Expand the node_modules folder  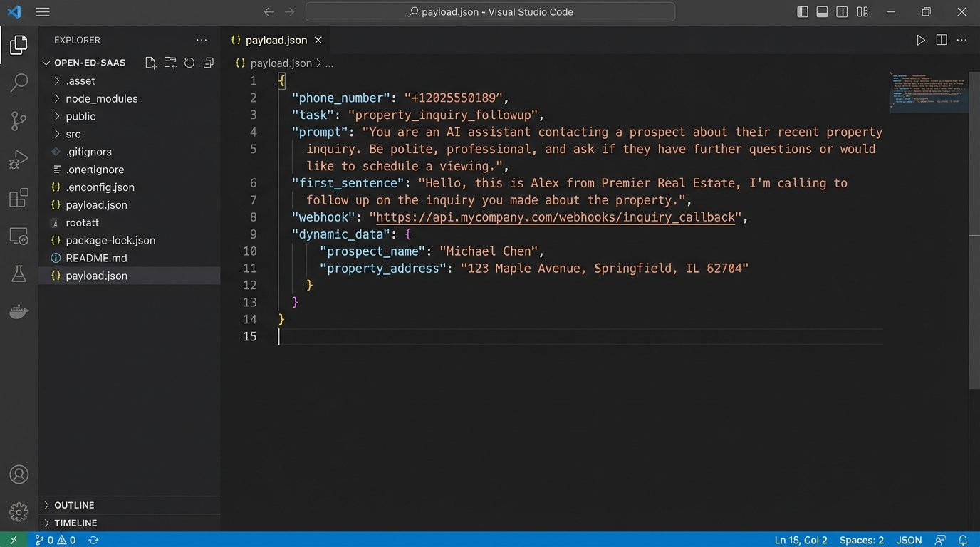coord(101,98)
